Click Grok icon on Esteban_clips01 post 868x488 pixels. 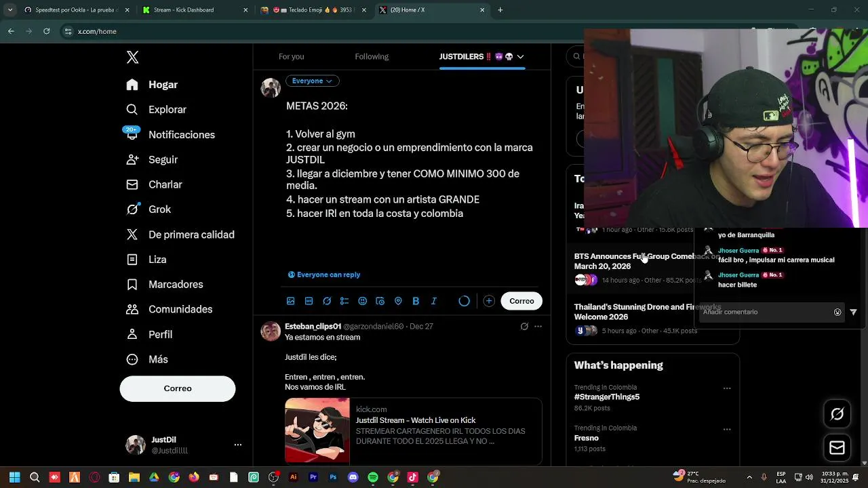[x=524, y=327]
